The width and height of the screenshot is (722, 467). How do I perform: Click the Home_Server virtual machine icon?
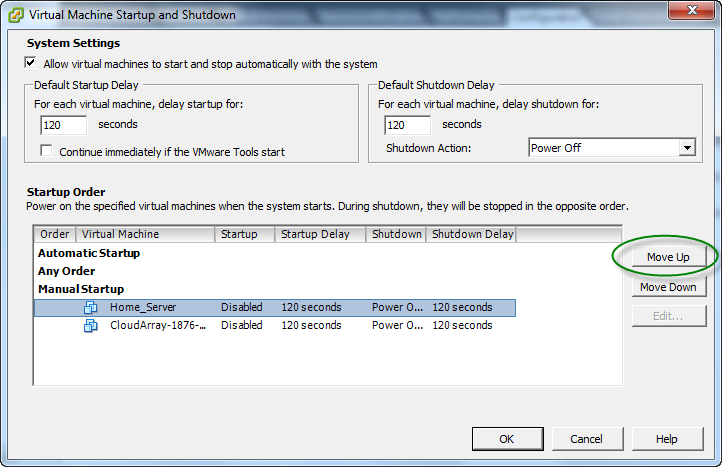tap(90, 308)
